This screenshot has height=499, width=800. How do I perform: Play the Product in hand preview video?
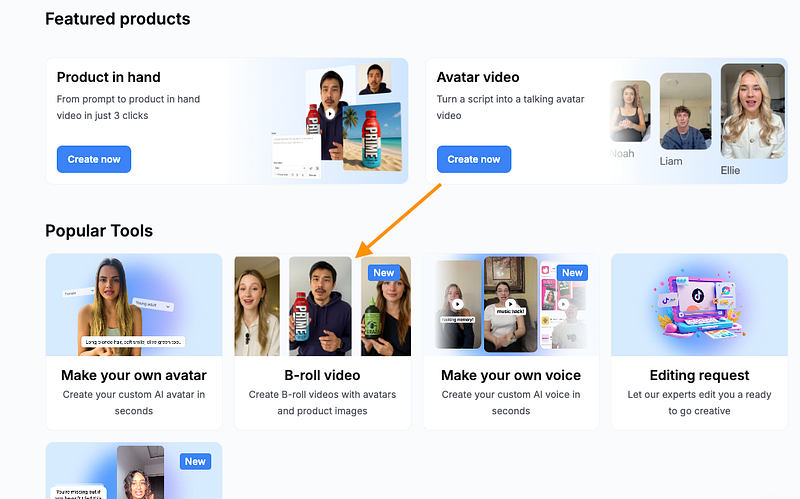click(x=330, y=114)
